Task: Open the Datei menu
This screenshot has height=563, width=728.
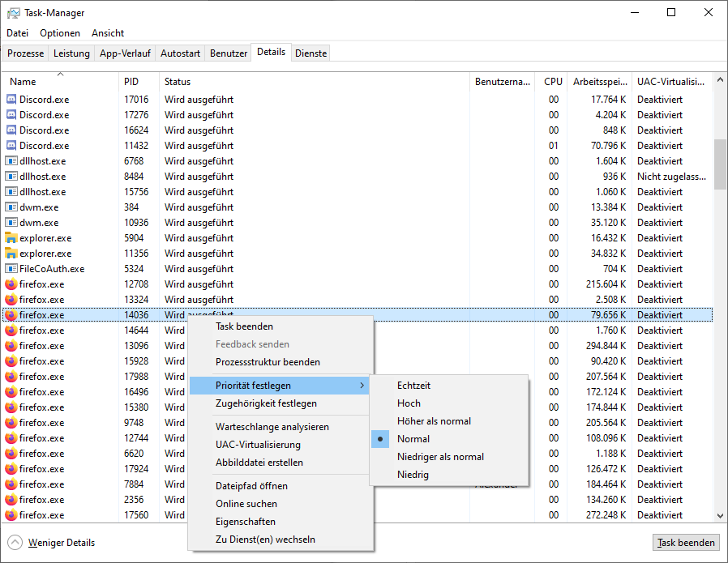Action: click(x=17, y=33)
